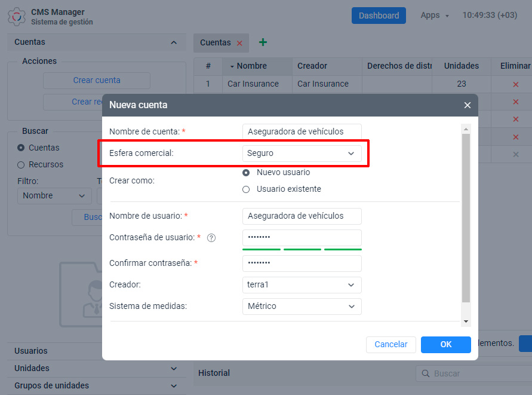Click the password help question mark icon
This screenshot has width=532, height=395.
[x=211, y=238]
